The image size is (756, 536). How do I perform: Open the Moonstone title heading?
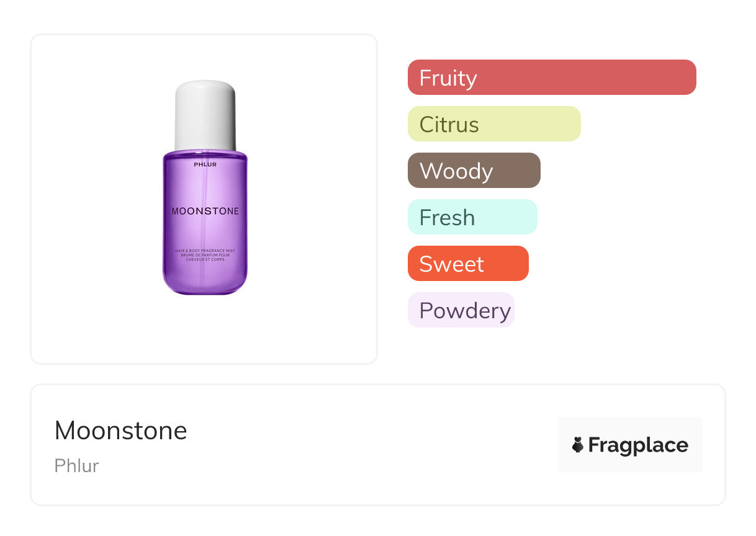coord(121,431)
